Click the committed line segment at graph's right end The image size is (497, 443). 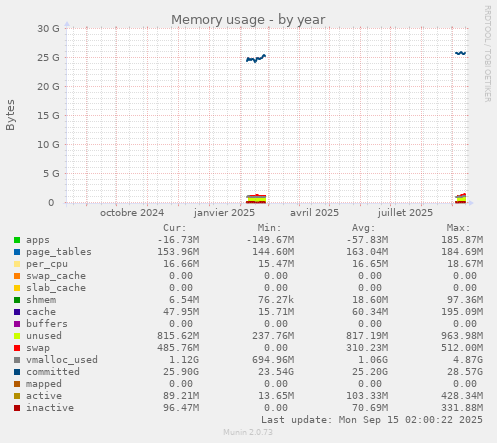[460, 53]
